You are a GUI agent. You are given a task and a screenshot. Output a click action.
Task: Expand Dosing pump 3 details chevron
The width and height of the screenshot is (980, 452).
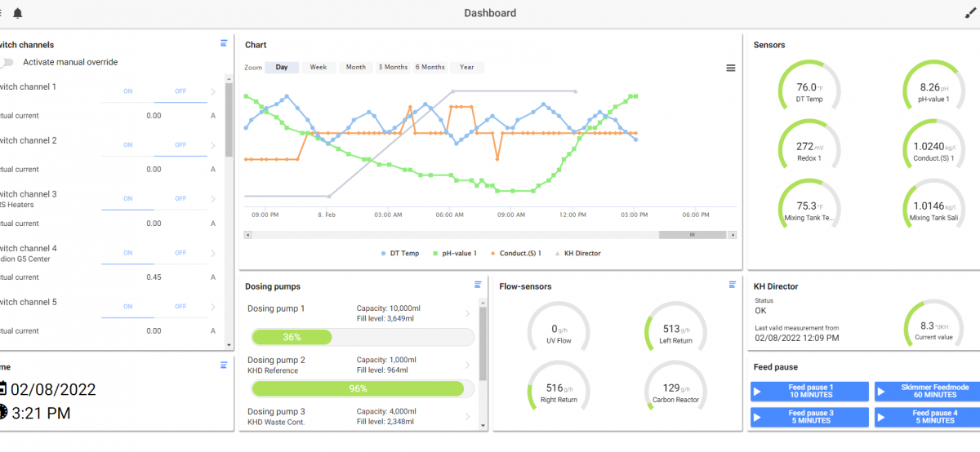[x=467, y=416]
